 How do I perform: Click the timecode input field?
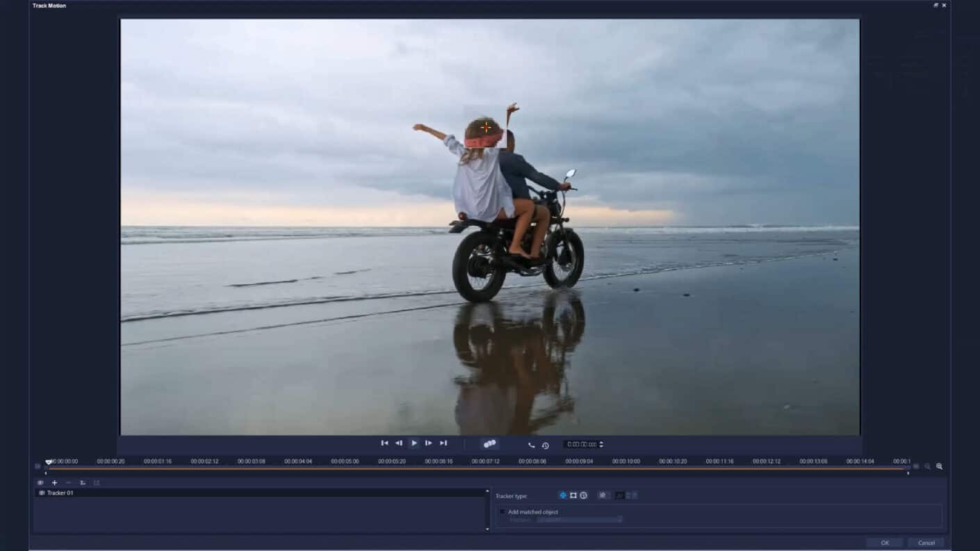tap(580, 444)
